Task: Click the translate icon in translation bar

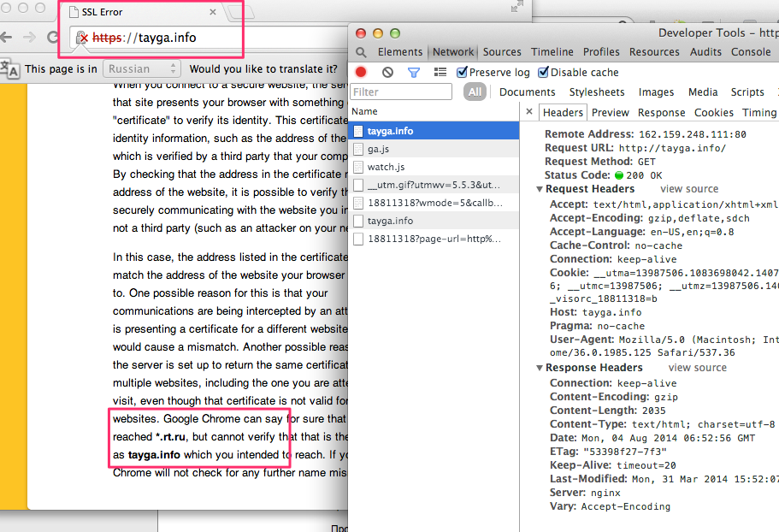Action: click(x=9, y=68)
